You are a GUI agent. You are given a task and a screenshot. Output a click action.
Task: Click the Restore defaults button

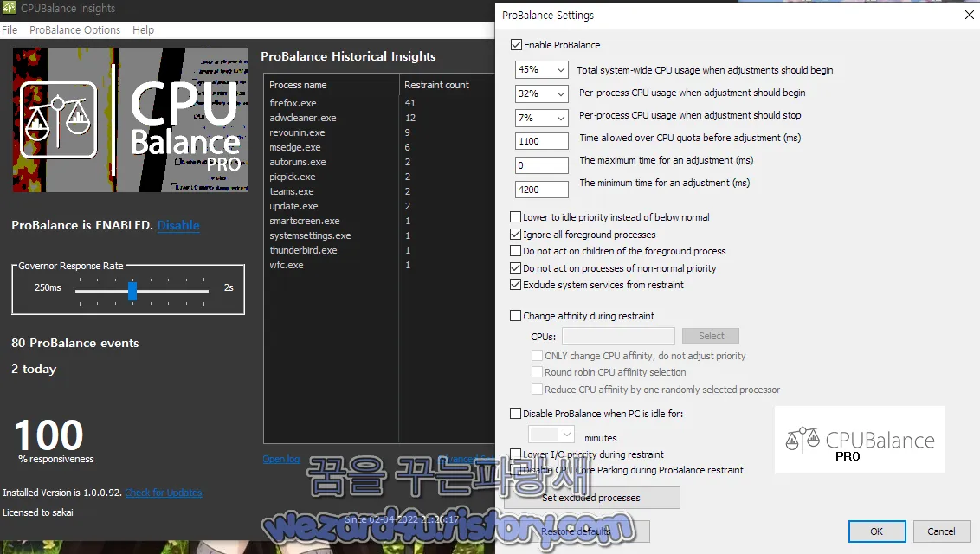577,531
